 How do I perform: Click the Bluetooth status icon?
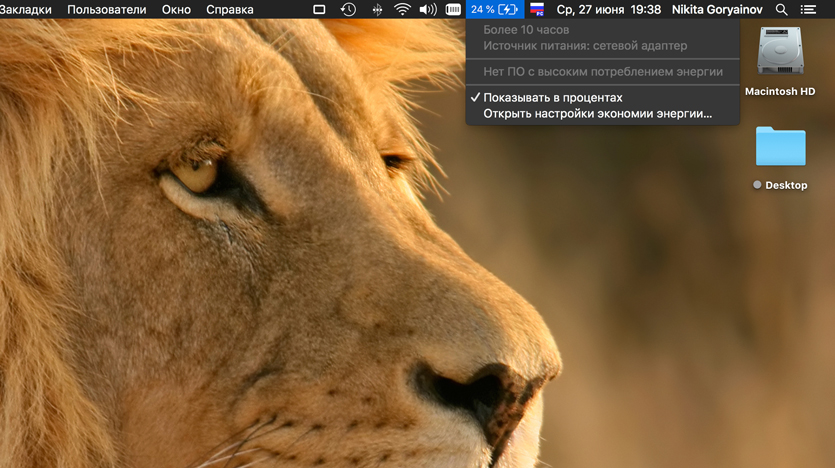pyautogui.click(x=377, y=9)
